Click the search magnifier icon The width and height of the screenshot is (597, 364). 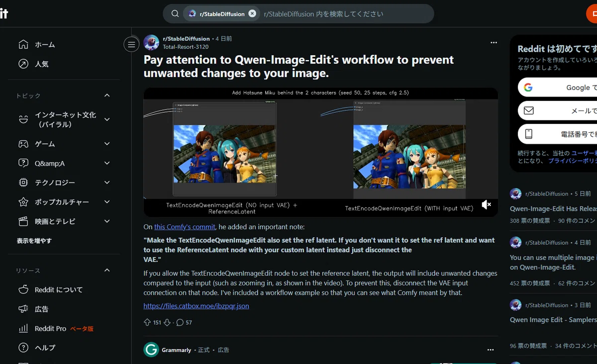(x=175, y=14)
